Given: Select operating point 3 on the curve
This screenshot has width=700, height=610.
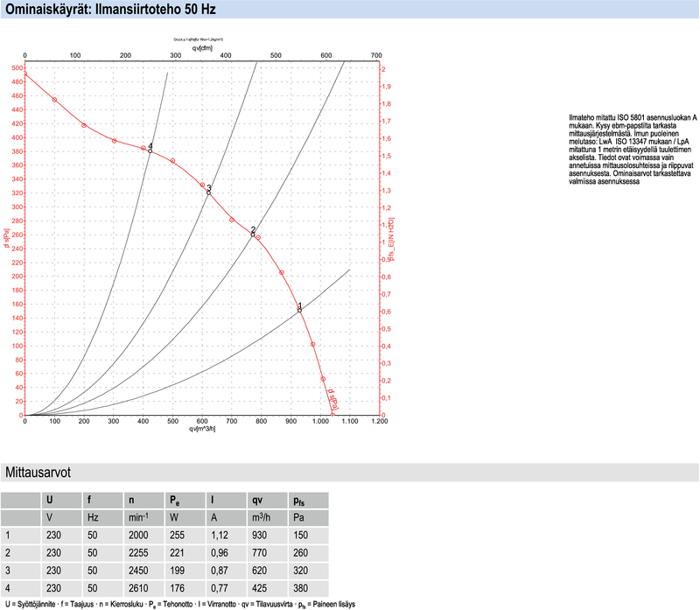Looking at the screenshot, I should click(207, 193).
